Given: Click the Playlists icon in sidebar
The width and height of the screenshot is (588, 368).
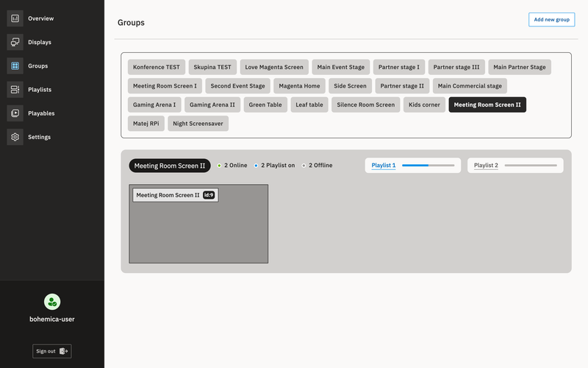Looking at the screenshot, I should pyautogui.click(x=15, y=89).
